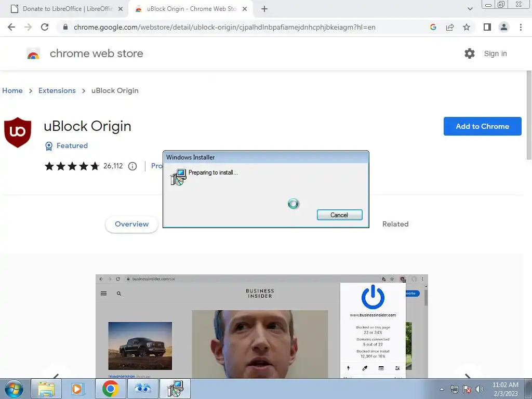Viewport: 532px width, 399px height.
Task: Go to Extensions breadcrumb
Action: [57, 90]
